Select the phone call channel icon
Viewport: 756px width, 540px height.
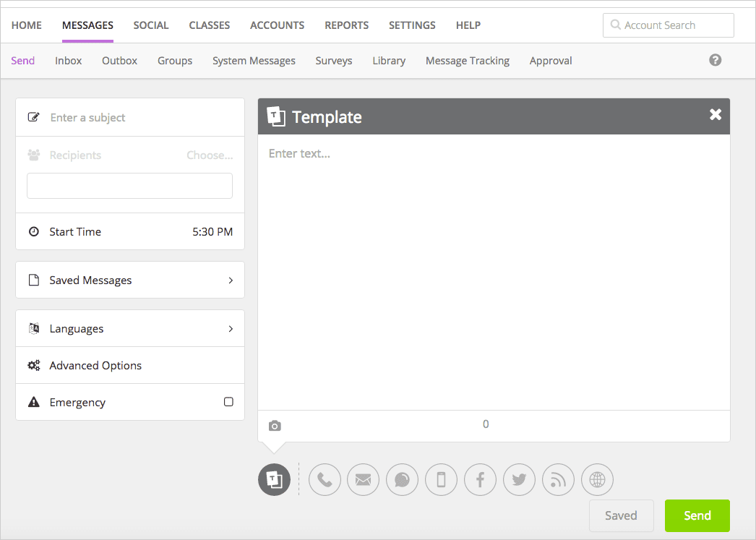coord(325,480)
